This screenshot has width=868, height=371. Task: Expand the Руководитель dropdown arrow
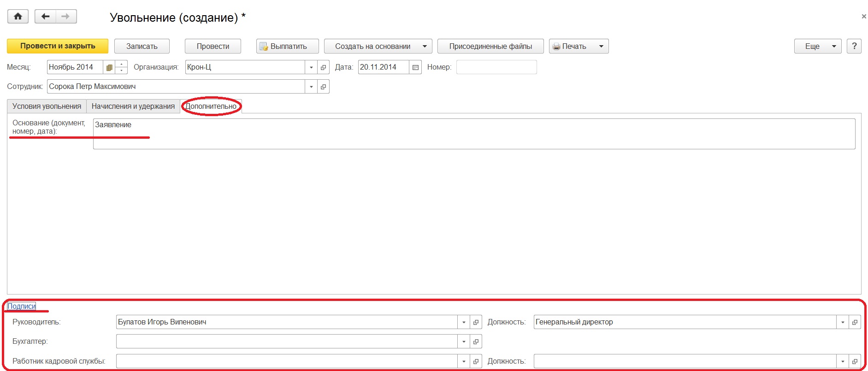(x=464, y=322)
